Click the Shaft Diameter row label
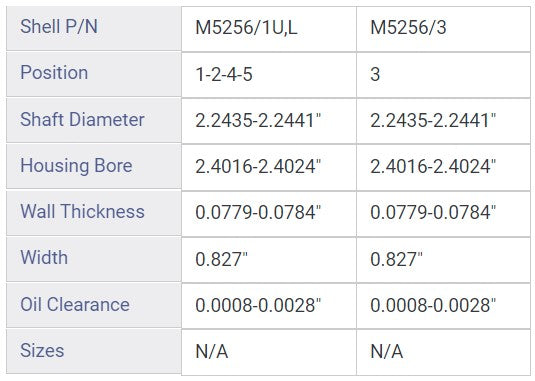This screenshot has height=381, width=535. click(93, 120)
